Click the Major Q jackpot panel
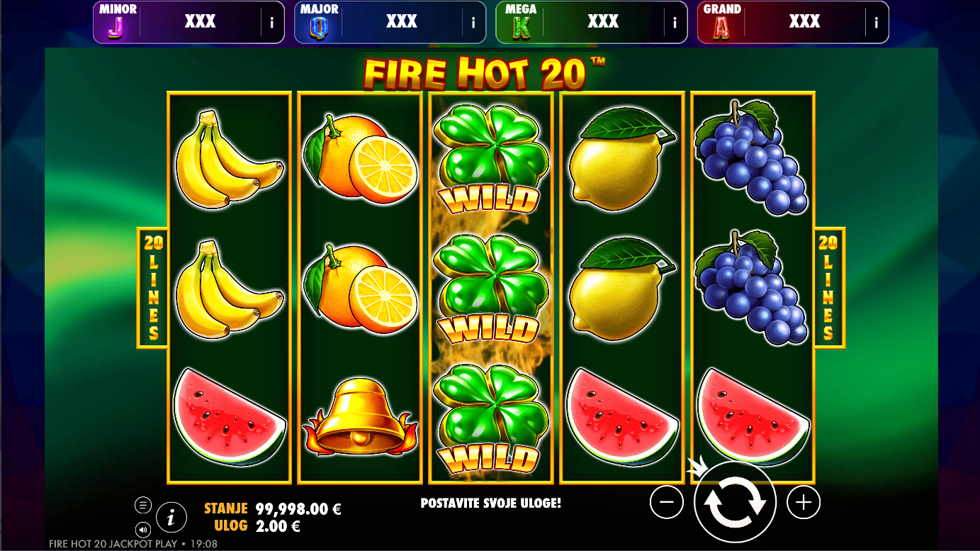980x551 pixels. click(x=390, y=23)
